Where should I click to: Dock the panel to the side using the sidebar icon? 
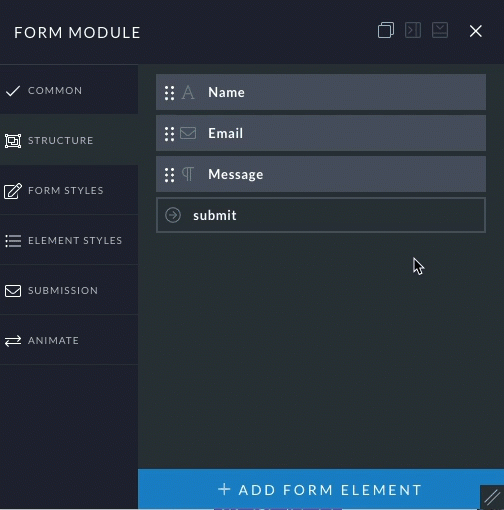[x=413, y=30]
